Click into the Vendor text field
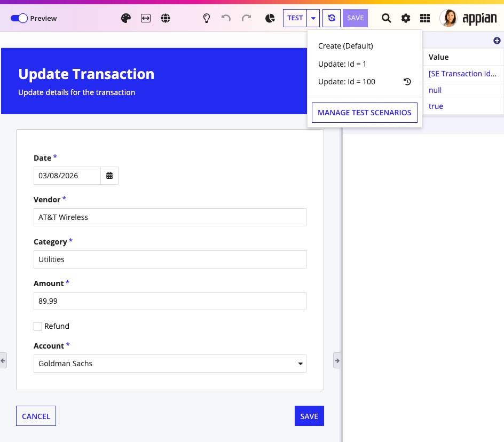The image size is (504, 442). click(x=170, y=217)
